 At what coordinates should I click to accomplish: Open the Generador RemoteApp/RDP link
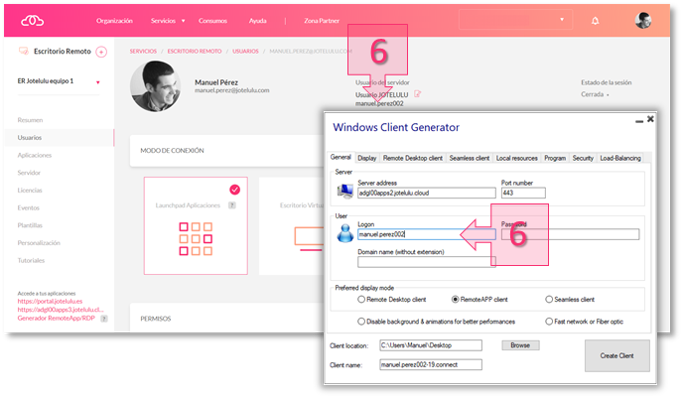coord(56,318)
